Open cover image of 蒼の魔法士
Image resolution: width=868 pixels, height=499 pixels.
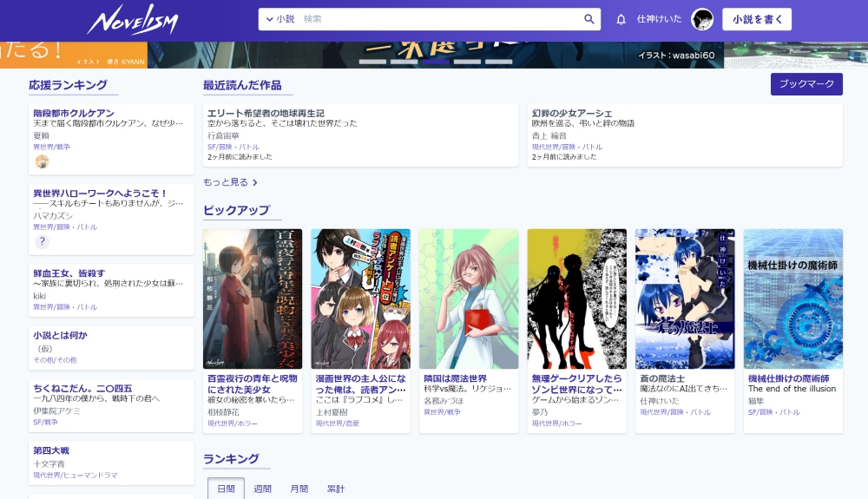(685, 299)
